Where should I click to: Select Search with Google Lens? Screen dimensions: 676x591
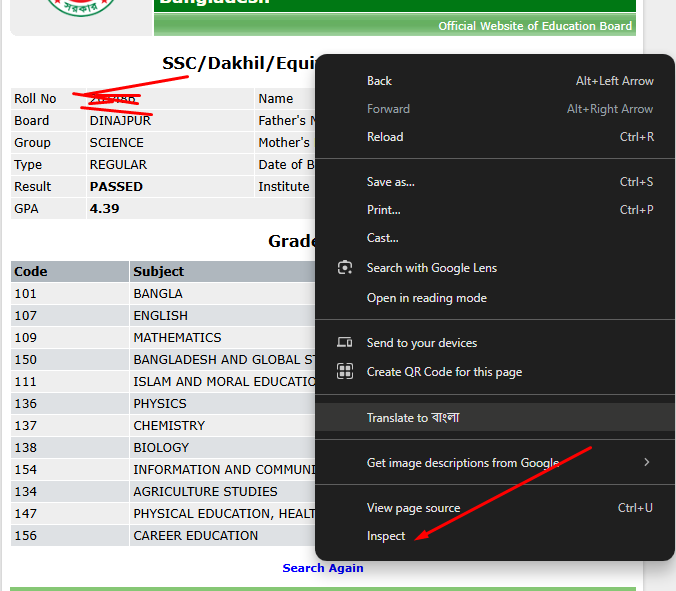tap(431, 268)
